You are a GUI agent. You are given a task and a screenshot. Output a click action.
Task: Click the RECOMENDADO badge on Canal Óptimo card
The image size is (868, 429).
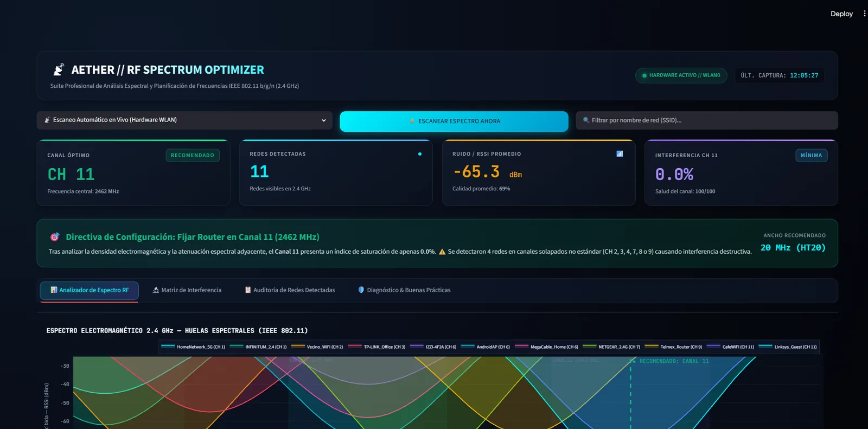tap(193, 155)
